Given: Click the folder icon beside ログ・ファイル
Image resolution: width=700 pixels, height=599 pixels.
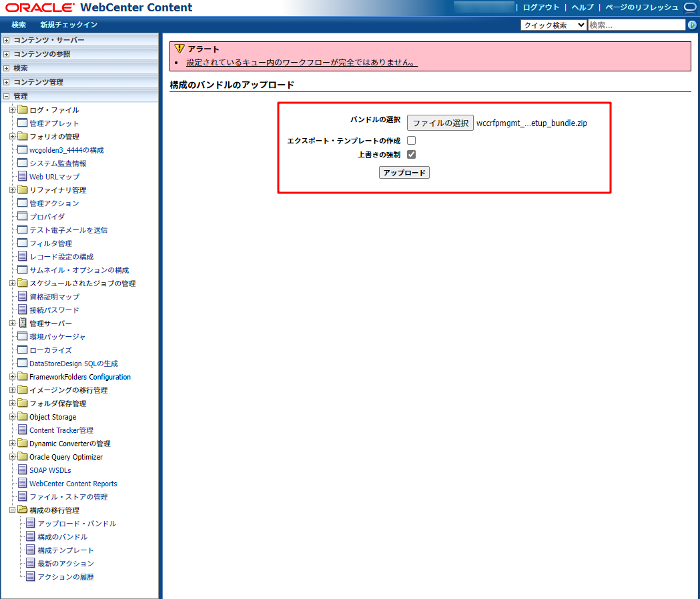Looking at the screenshot, I should pos(22,109).
